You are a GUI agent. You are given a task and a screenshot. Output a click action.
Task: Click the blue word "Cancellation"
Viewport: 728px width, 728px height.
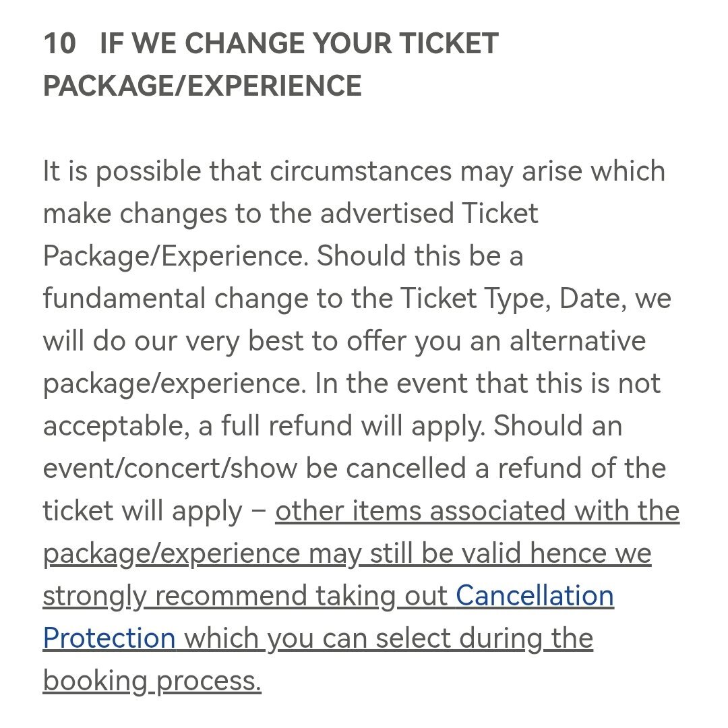[535, 597]
